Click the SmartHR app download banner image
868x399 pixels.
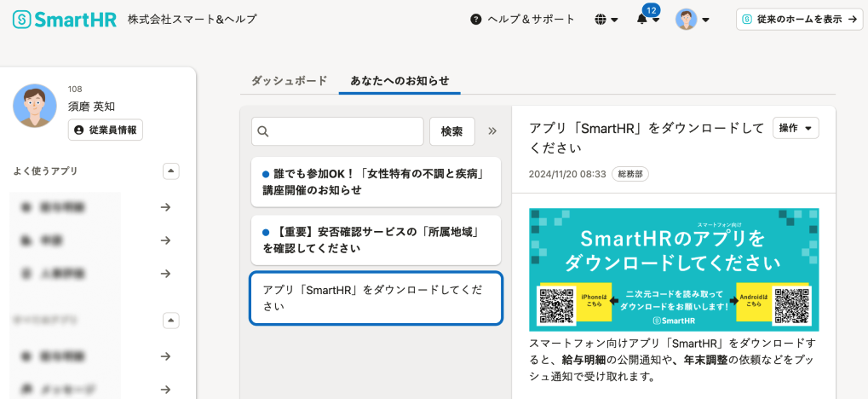click(674, 270)
